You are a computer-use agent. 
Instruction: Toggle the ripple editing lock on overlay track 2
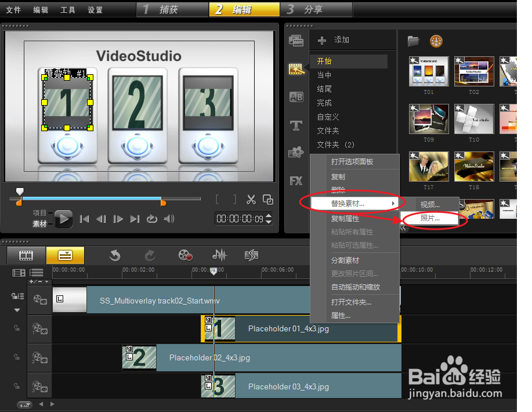(x=16, y=357)
